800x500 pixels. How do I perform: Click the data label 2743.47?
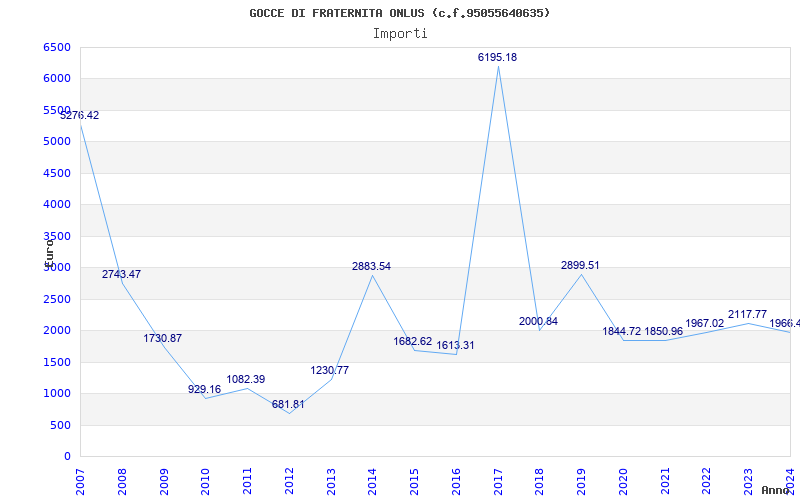coord(121,274)
